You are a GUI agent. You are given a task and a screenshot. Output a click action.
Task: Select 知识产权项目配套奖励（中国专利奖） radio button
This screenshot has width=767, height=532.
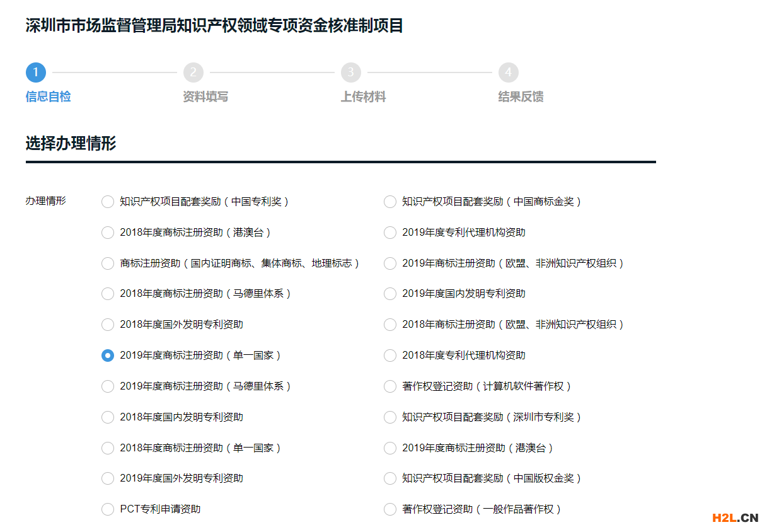[108, 202]
